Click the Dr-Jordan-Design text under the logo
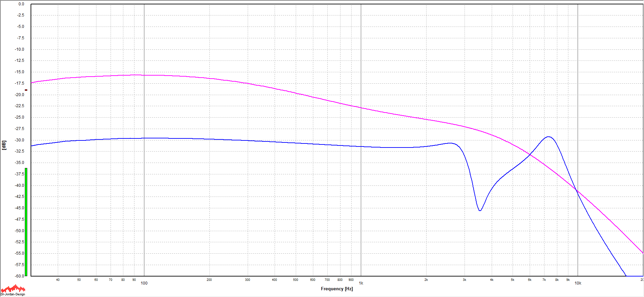Viewport: 644px width, 297px height. click(x=13, y=294)
